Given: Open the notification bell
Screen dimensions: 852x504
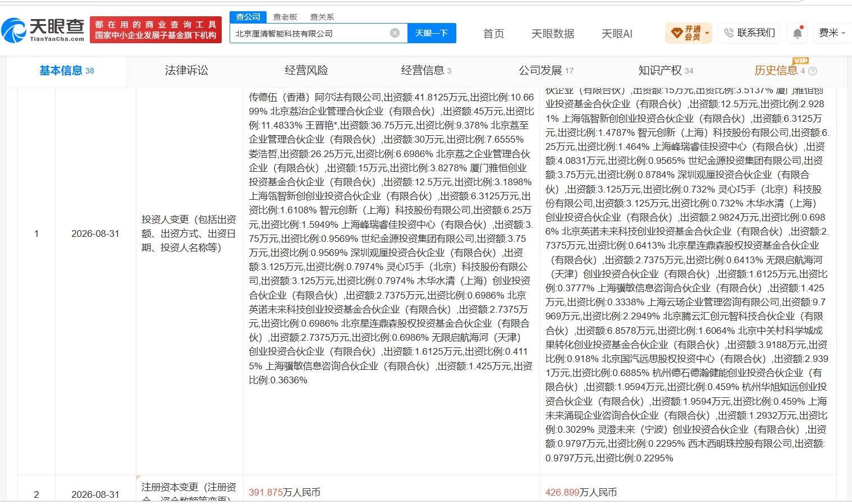Looking at the screenshot, I should (x=798, y=33).
